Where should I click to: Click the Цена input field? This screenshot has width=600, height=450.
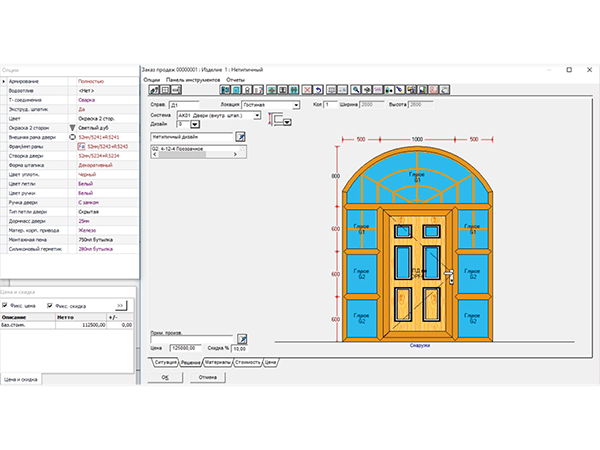[x=185, y=350]
